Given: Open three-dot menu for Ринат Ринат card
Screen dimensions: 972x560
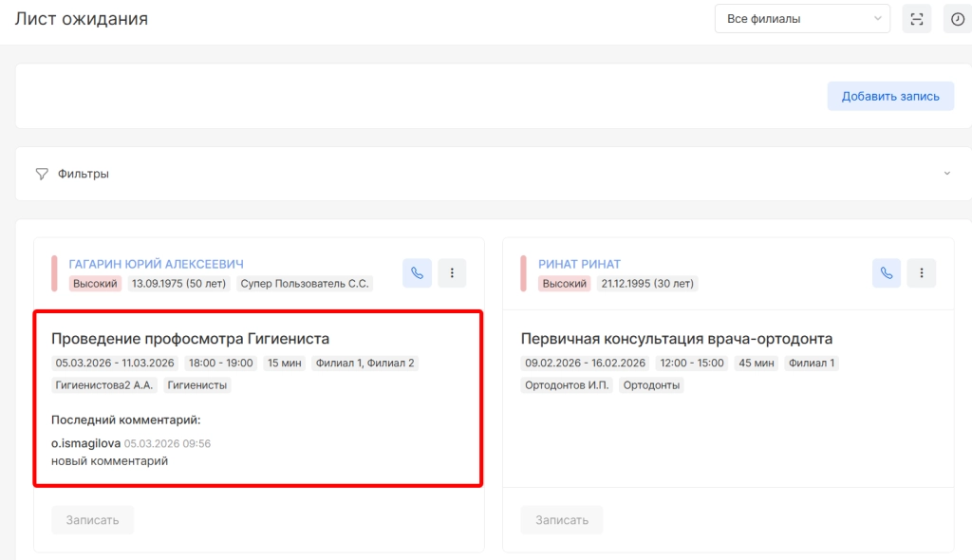Looking at the screenshot, I should point(921,273).
